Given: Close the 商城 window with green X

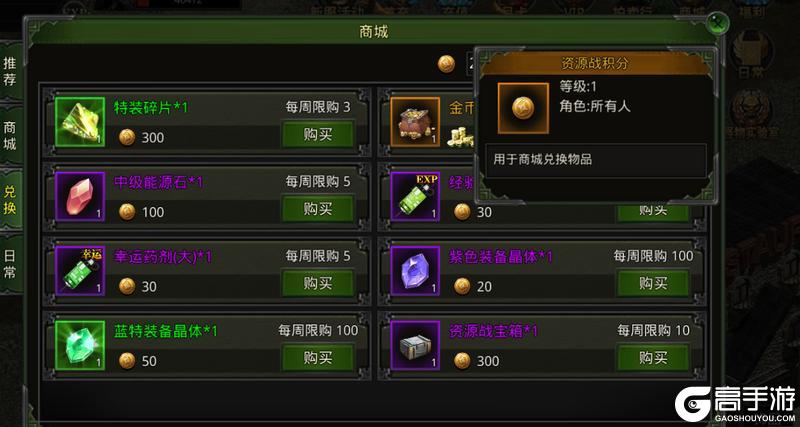Looking at the screenshot, I should (x=718, y=23).
